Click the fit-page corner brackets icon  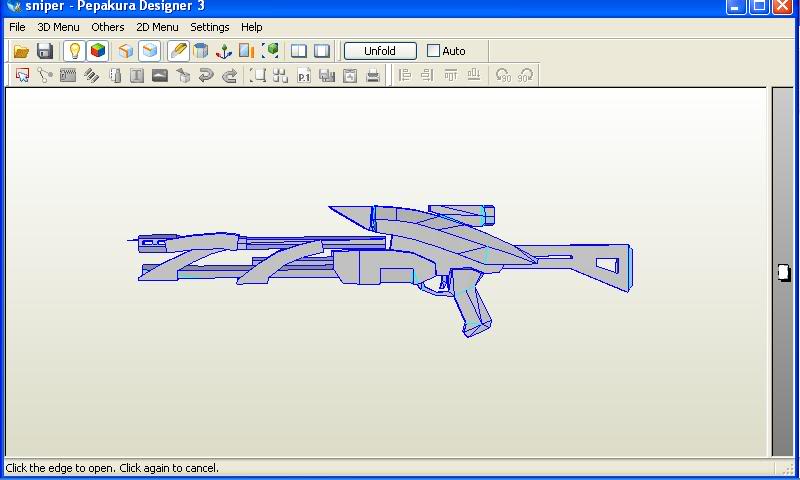(258, 75)
